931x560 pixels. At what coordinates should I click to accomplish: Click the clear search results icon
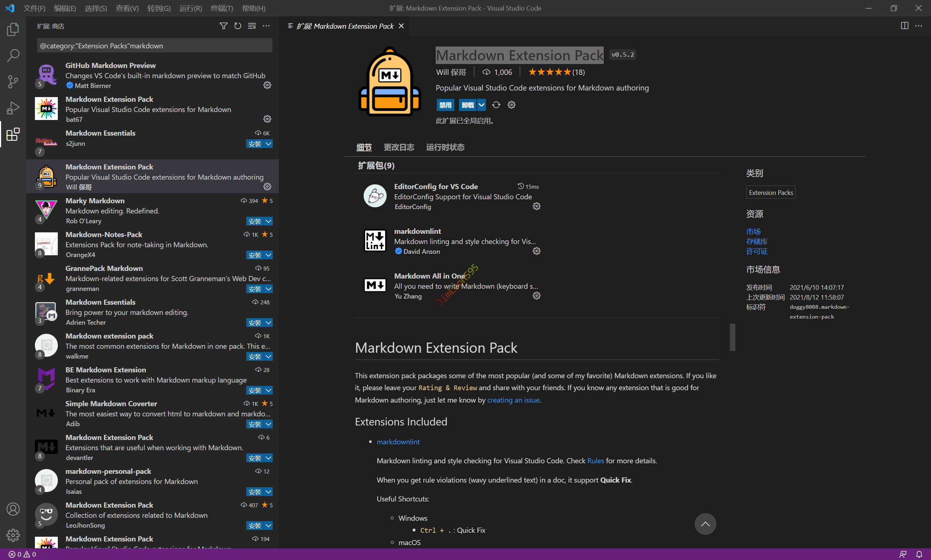[252, 26]
